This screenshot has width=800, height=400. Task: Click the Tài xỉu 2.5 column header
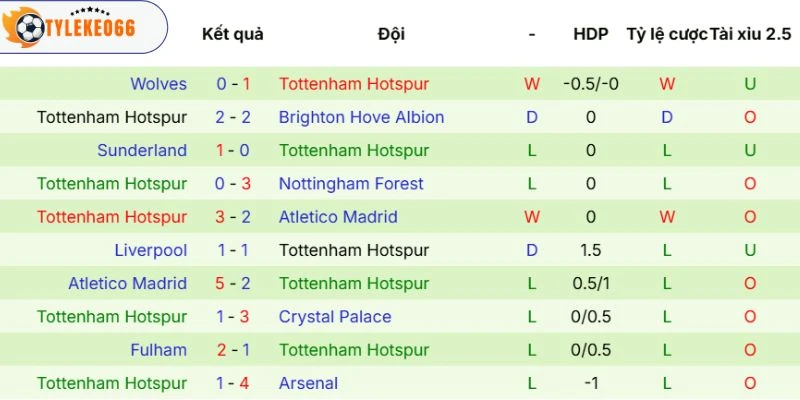[x=750, y=34]
